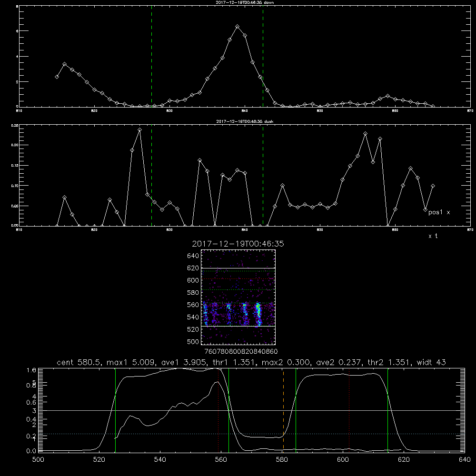Click the bottom plot x-axis label 620

click(404, 460)
